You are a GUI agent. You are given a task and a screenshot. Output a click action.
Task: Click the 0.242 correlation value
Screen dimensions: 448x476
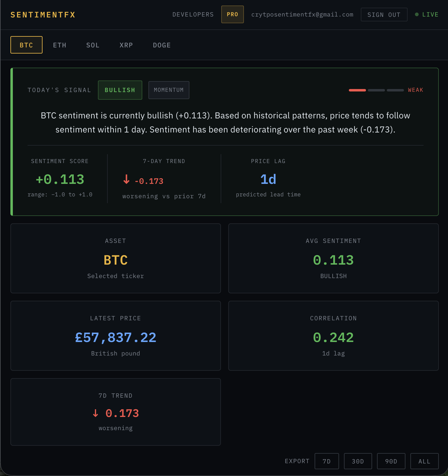point(334,337)
